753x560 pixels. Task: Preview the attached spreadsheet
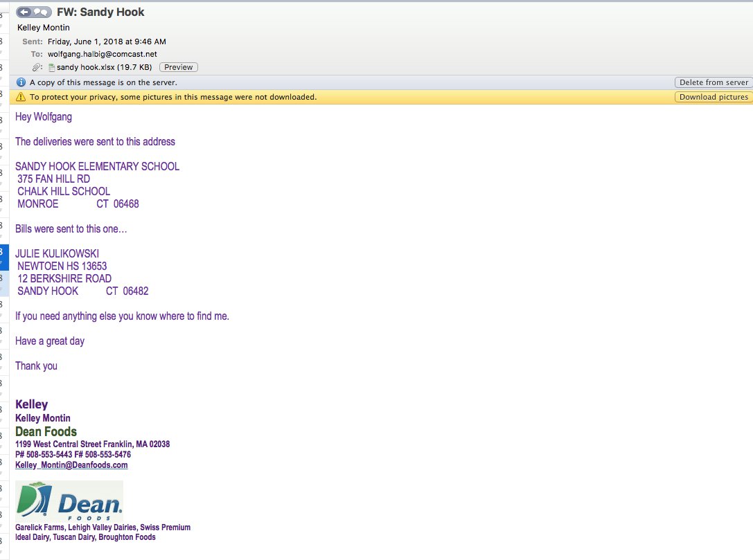point(178,67)
